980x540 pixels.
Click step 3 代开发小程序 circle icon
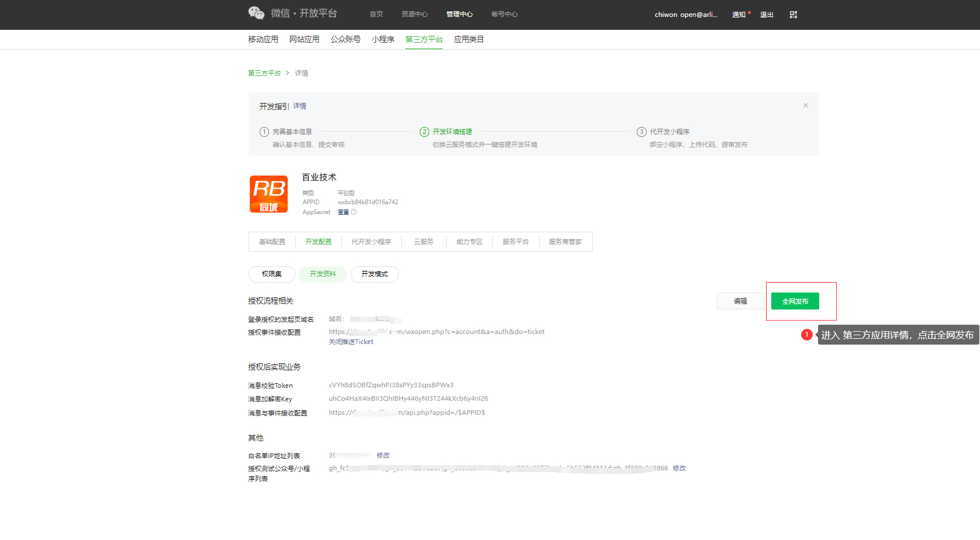pyautogui.click(x=641, y=132)
